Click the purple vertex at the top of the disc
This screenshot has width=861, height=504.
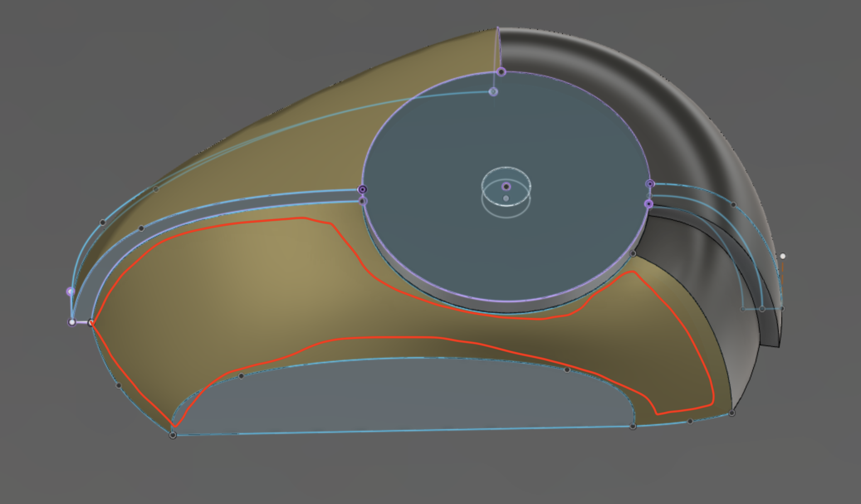click(x=501, y=72)
